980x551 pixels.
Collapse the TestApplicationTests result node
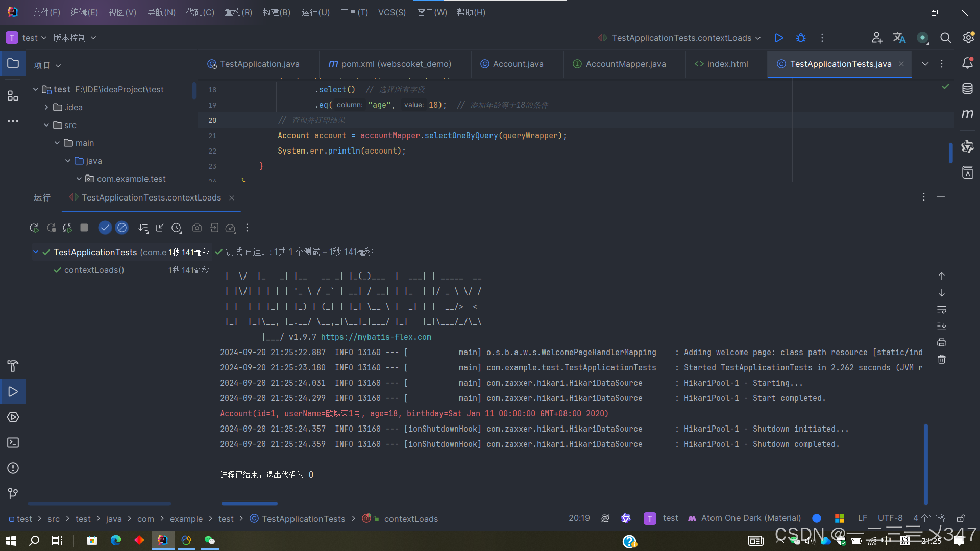pyautogui.click(x=35, y=252)
